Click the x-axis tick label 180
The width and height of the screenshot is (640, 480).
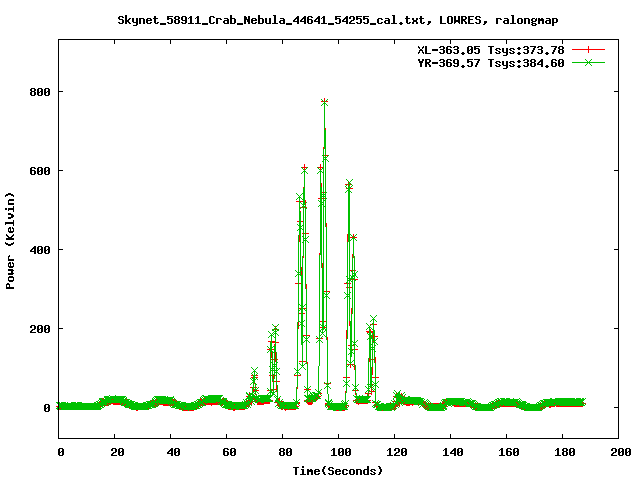564,452
